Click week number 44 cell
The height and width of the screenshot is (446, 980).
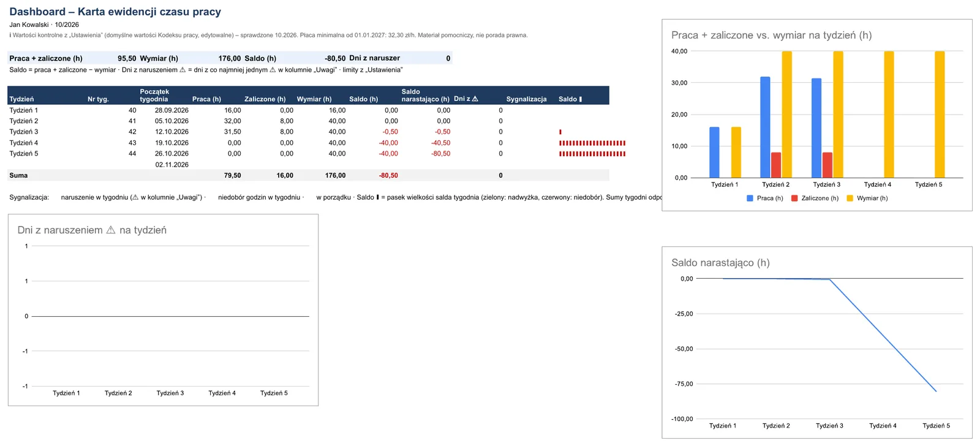point(132,154)
